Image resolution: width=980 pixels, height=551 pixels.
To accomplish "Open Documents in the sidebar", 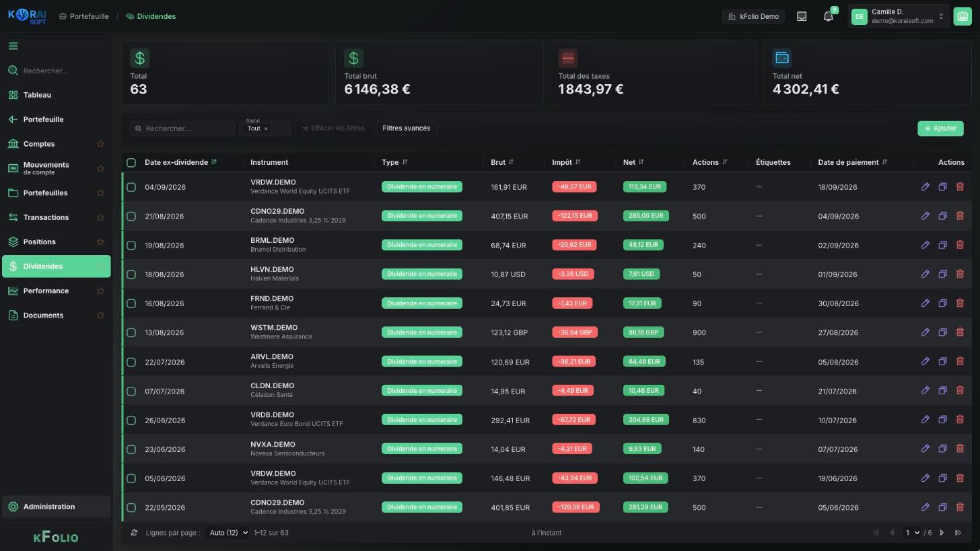I will click(57, 315).
